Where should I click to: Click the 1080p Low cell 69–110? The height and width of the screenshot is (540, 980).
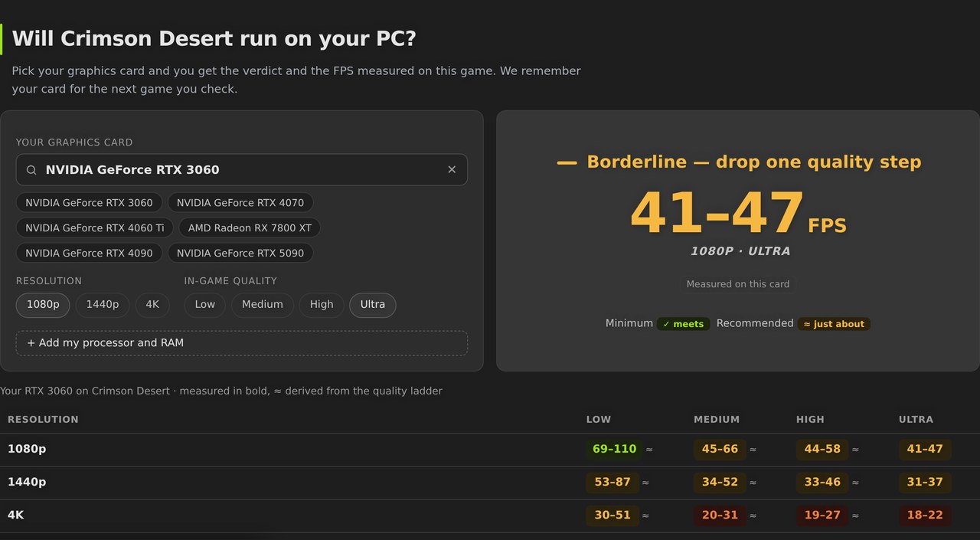pos(614,450)
